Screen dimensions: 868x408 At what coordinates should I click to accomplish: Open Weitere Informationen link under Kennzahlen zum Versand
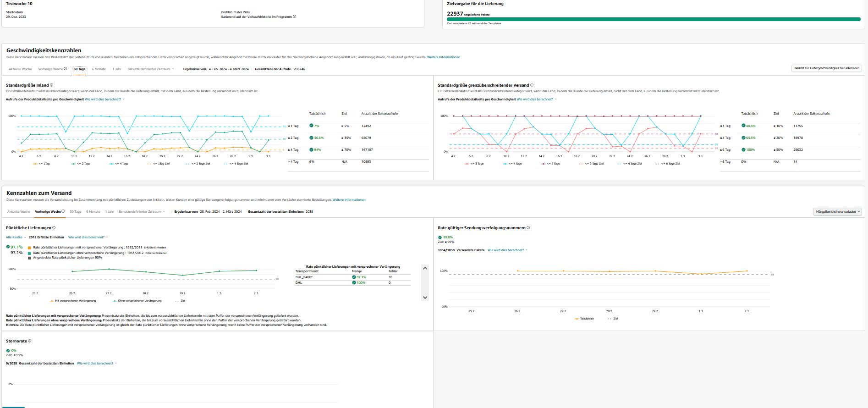(x=349, y=200)
